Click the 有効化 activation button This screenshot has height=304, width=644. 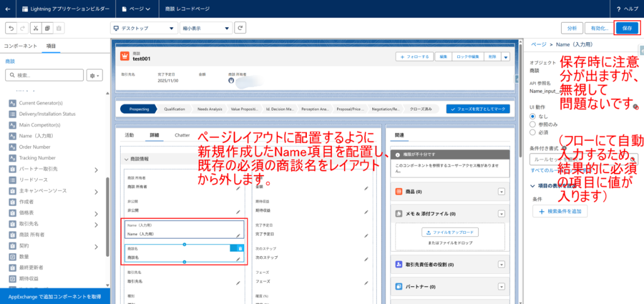click(599, 28)
